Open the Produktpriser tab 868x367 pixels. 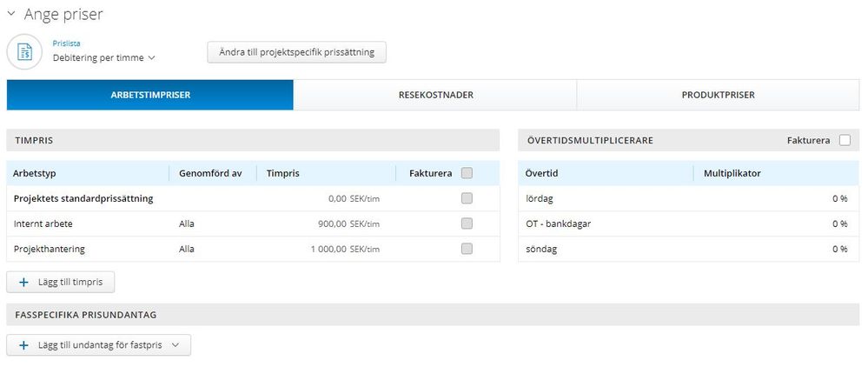[718, 95]
